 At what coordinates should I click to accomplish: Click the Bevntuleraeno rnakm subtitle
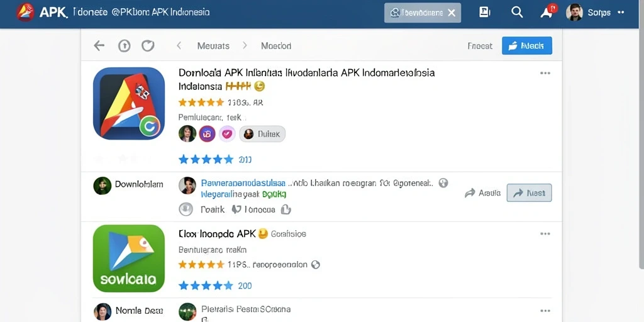(213, 250)
